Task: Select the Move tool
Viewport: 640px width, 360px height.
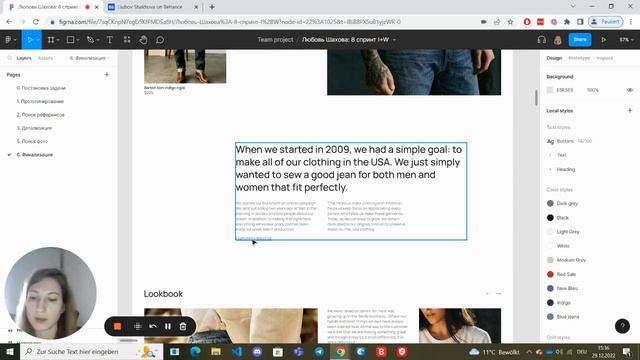Action: pos(29,40)
